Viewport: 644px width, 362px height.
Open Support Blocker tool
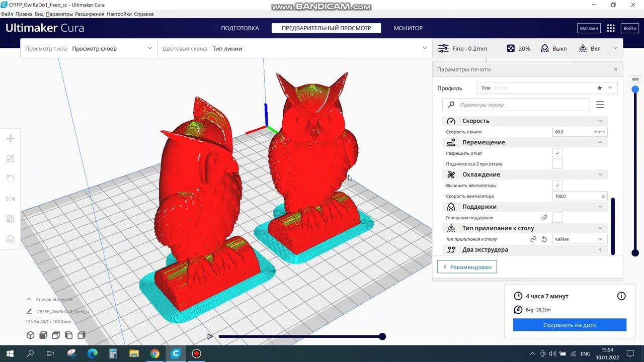point(10,239)
